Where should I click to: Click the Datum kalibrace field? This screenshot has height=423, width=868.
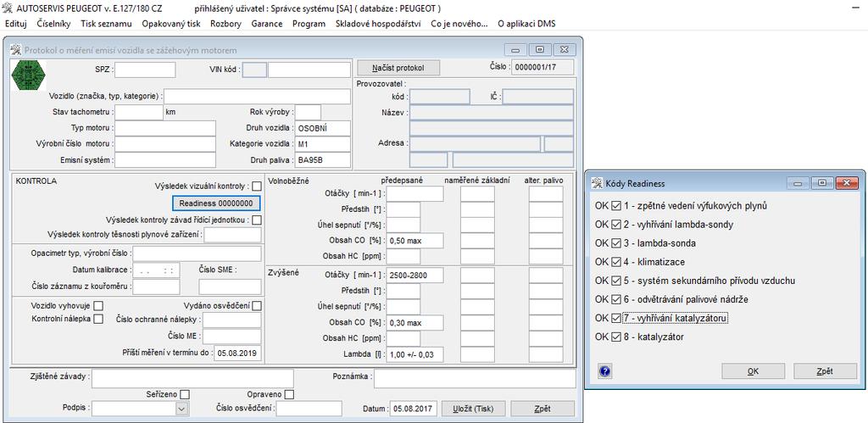(156, 270)
